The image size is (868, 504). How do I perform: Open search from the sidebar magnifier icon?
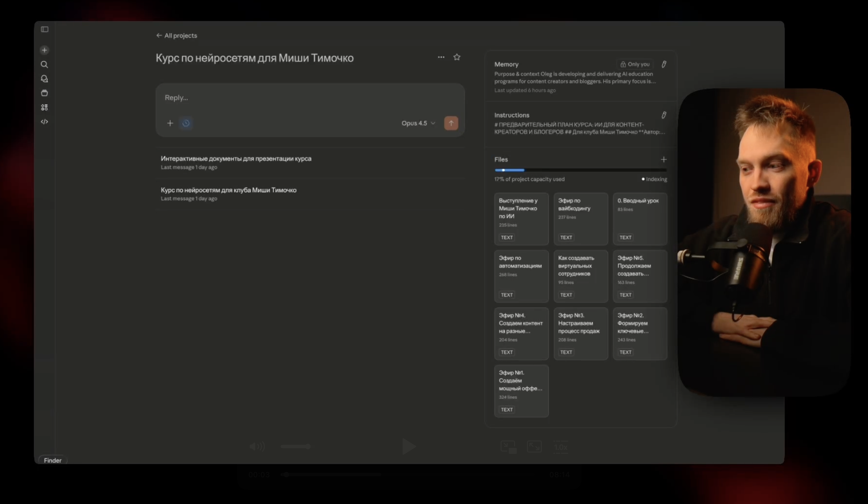tap(44, 65)
